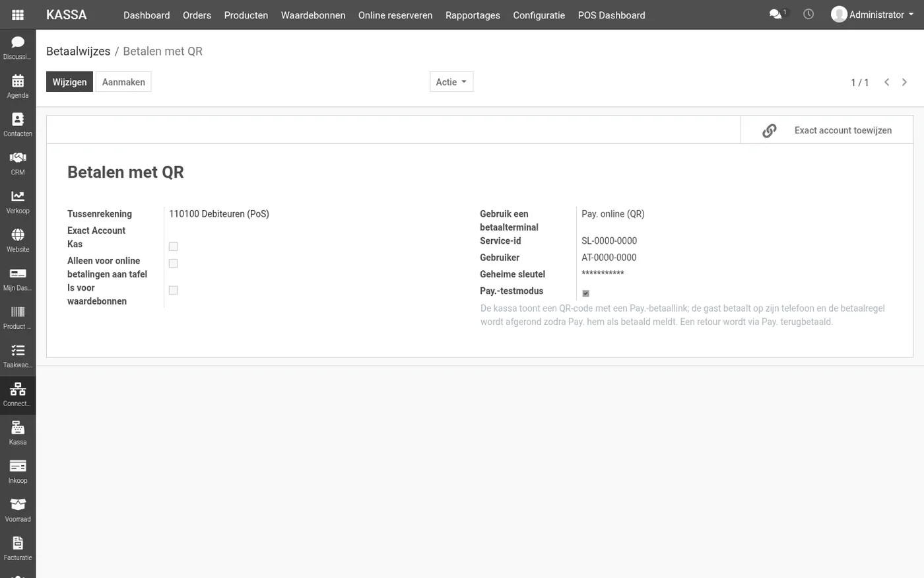Click the Wijzigen button

click(69, 82)
